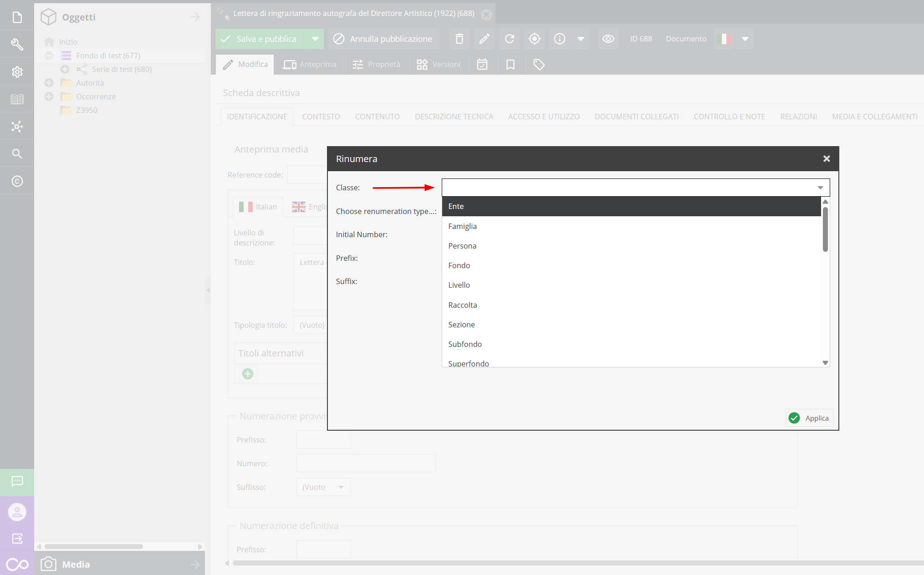Select Raccolta from the class list
Viewport: 924px width, 575px height.
(463, 305)
